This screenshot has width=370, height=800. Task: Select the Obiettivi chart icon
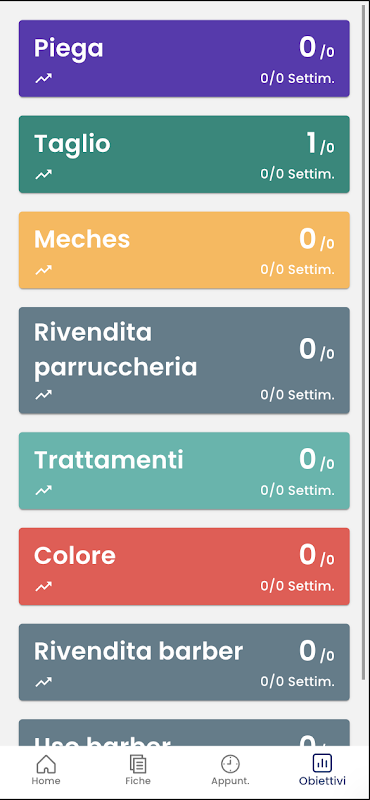pos(322,763)
